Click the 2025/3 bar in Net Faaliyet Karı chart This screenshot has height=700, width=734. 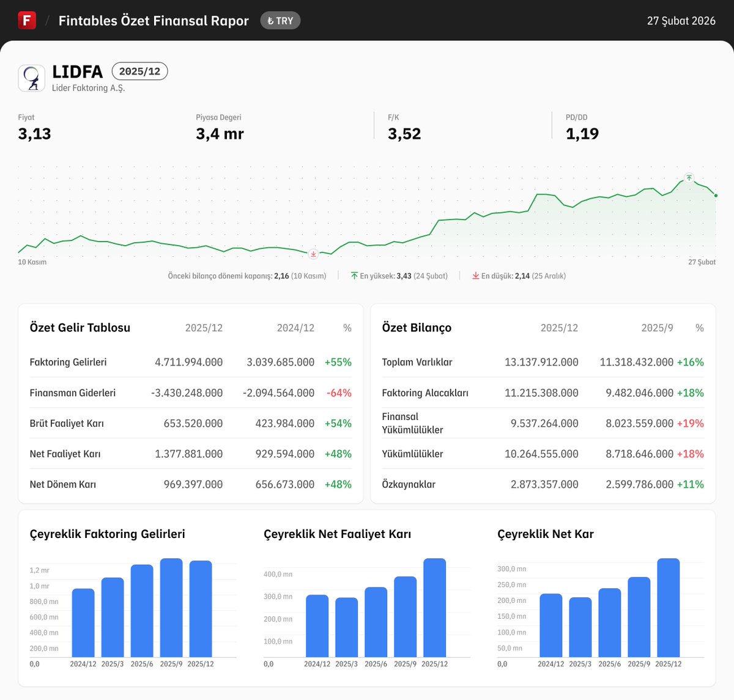coord(347,627)
